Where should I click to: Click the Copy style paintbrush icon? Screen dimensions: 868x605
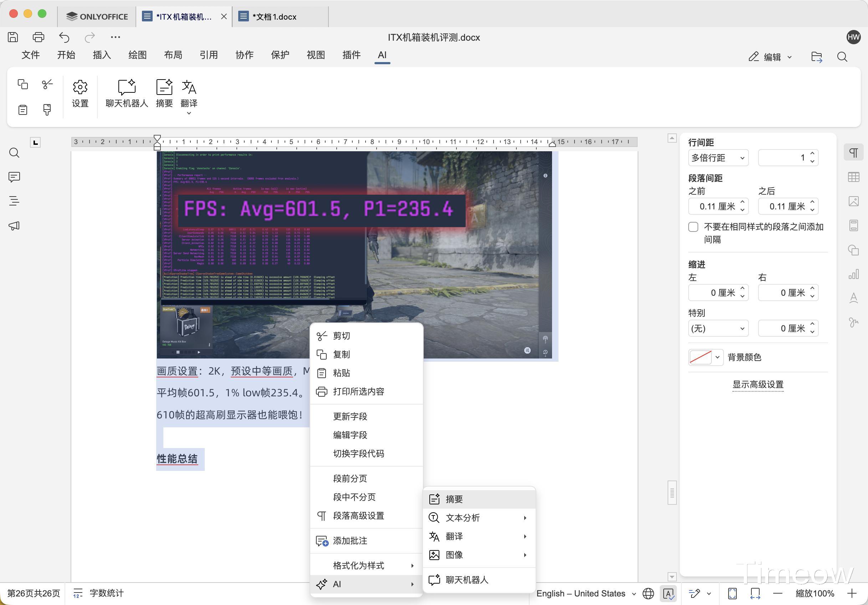(x=47, y=110)
